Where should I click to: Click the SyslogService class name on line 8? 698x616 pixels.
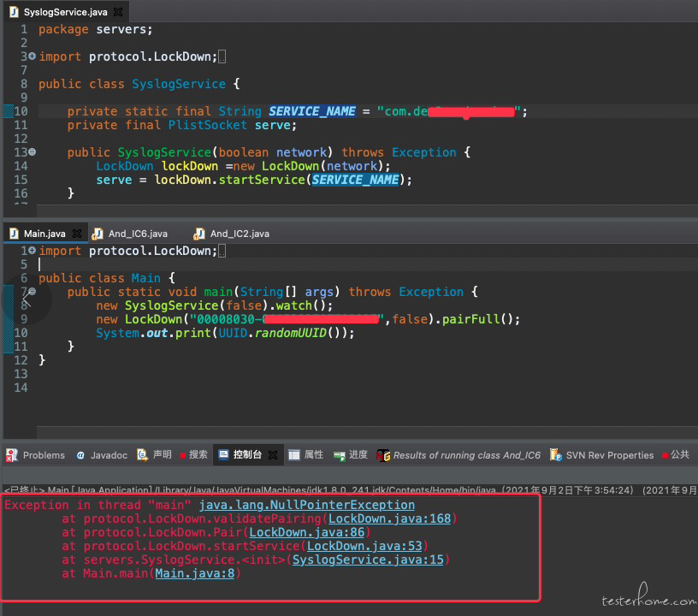pyautogui.click(x=179, y=84)
